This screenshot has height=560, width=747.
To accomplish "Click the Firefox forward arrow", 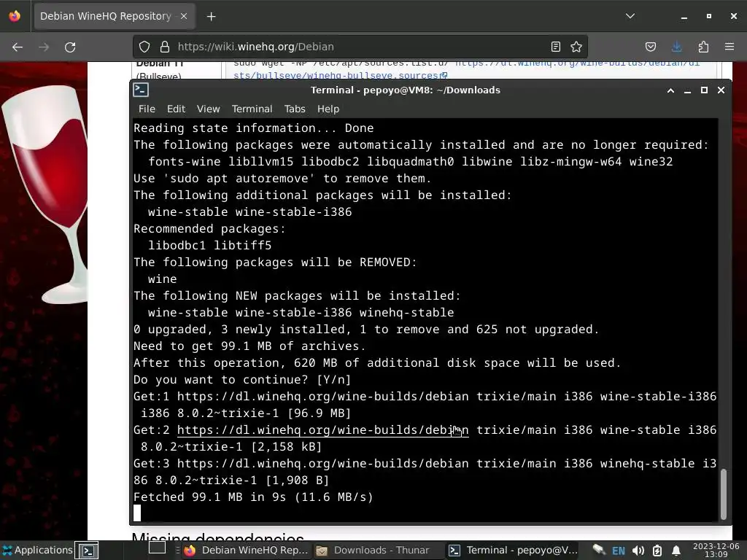I will pyautogui.click(x=44, y=47).
